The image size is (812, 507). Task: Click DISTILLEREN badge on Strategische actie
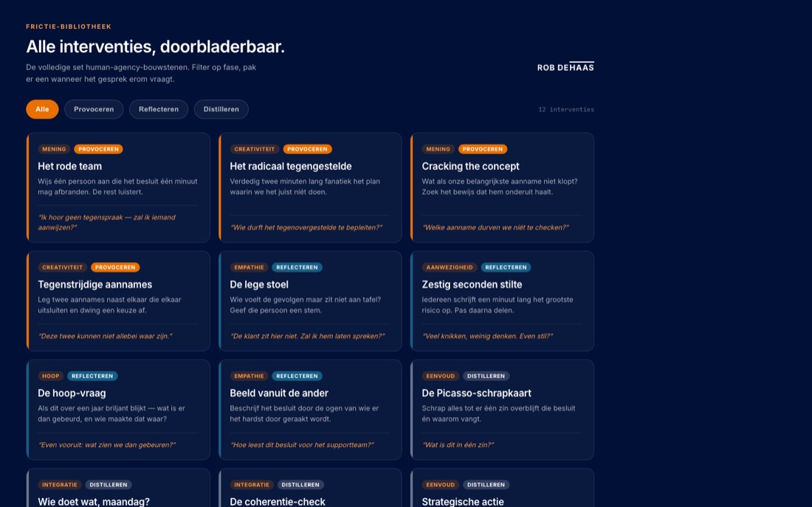point(486,485)
